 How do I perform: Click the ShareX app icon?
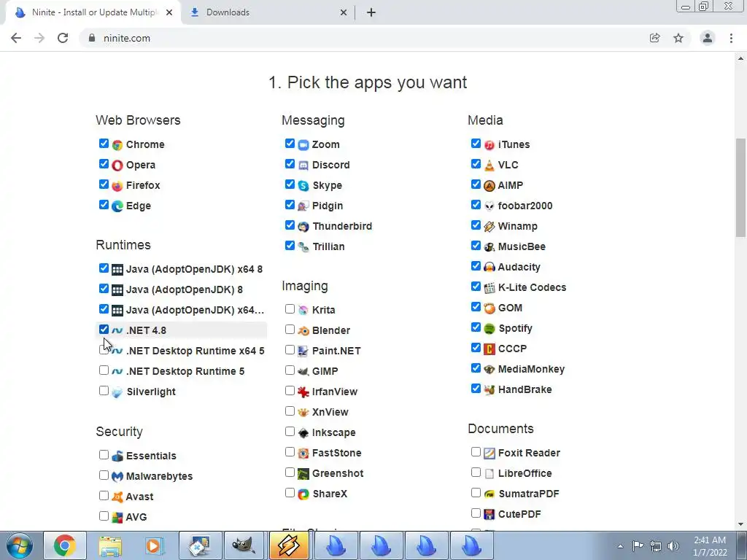point(303,494)
